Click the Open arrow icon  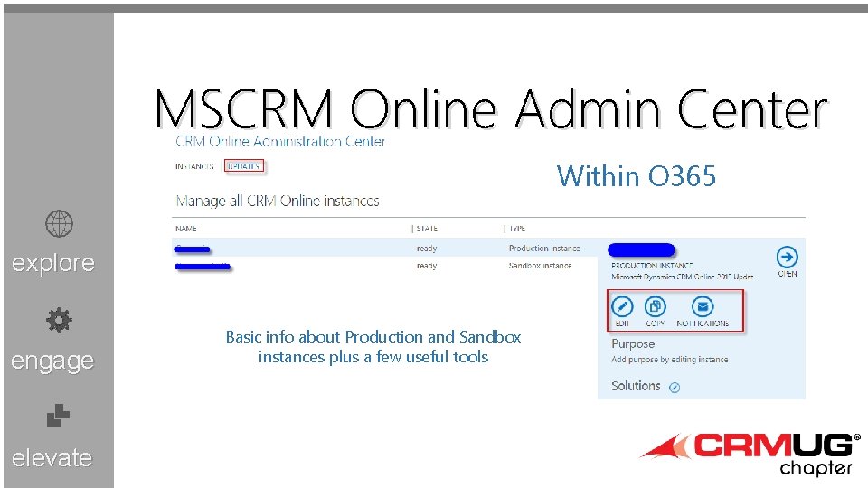pyautogui.click(x=787, y=257)
